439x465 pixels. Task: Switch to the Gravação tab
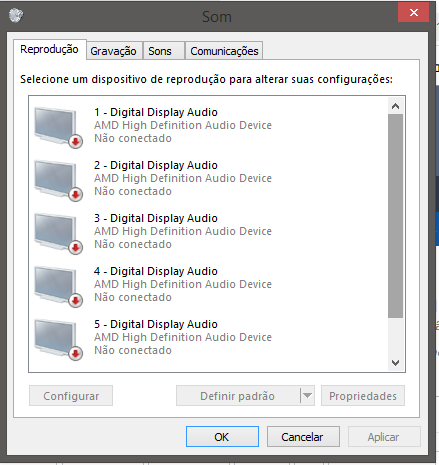(113, 51)
